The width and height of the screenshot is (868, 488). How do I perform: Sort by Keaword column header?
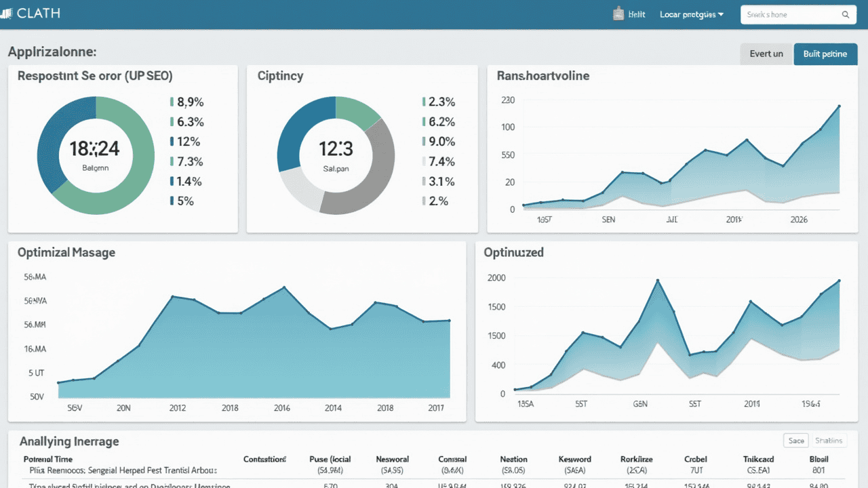[x=574, y=460]
